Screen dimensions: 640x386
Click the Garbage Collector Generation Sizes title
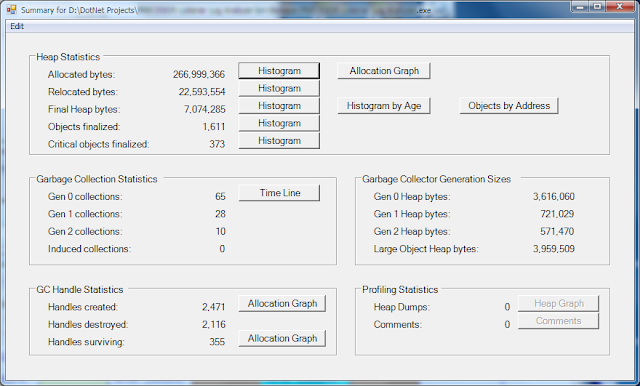(x=436, y=179)
